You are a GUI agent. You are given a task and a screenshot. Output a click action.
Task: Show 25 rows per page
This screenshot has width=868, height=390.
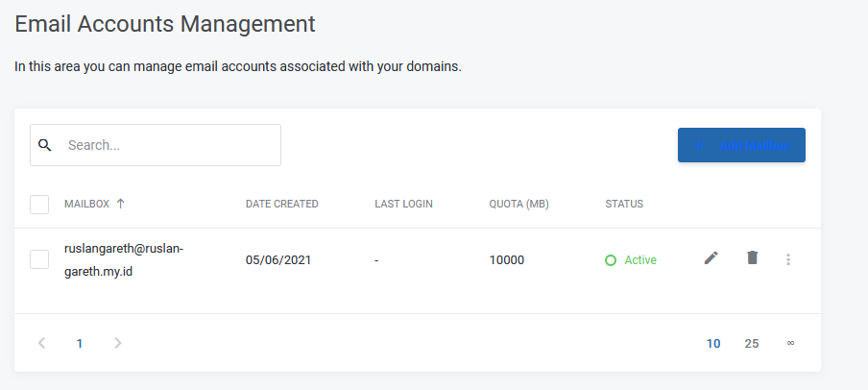pos(752,343)
